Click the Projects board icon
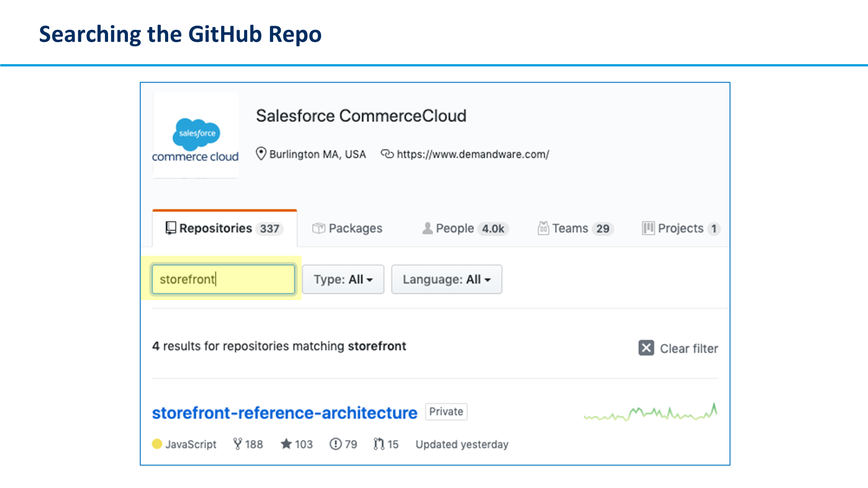The width and height of the screenshot is (868, 488). click(x=648, y=228)
